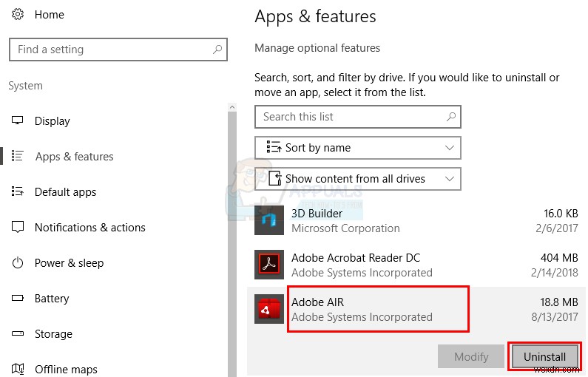Click the sidebar scrollbar up arrow

232,107
